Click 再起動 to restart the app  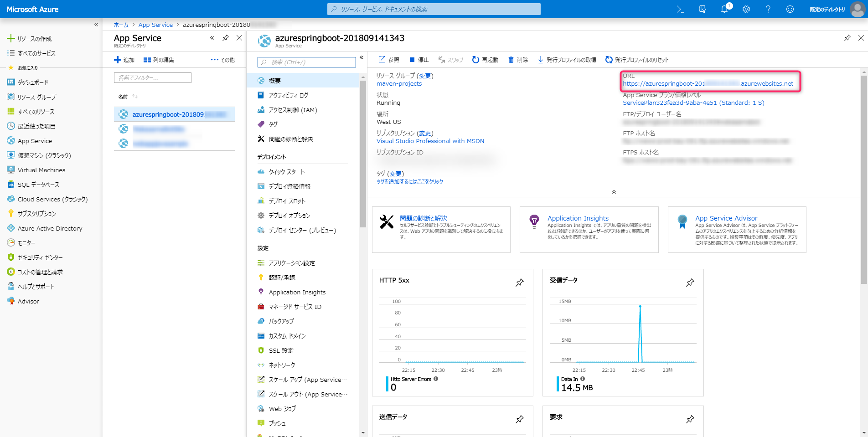click(x=485, y=60)
